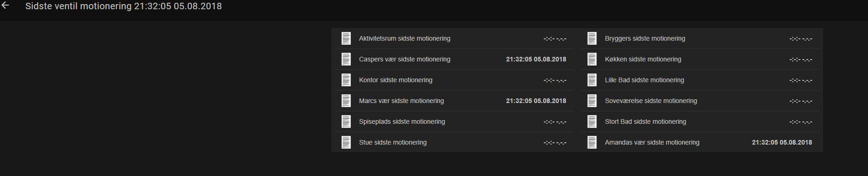Open Køkken sidste motionering entry
The image size is (868, 176).
[x=700, y=59]
